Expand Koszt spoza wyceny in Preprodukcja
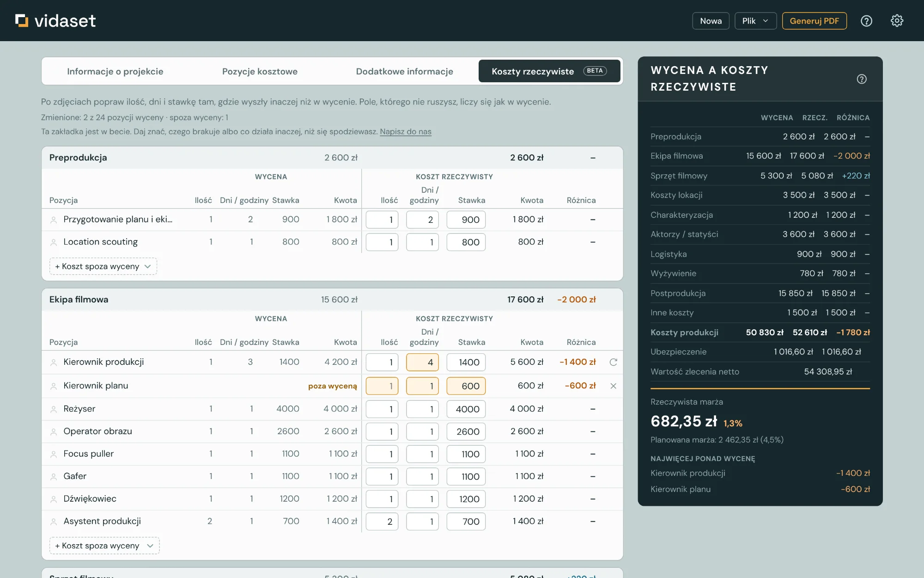 point(103,266)
